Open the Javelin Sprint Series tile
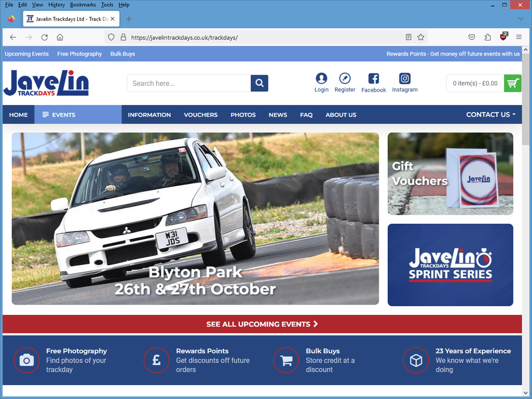 click(450, 265)
